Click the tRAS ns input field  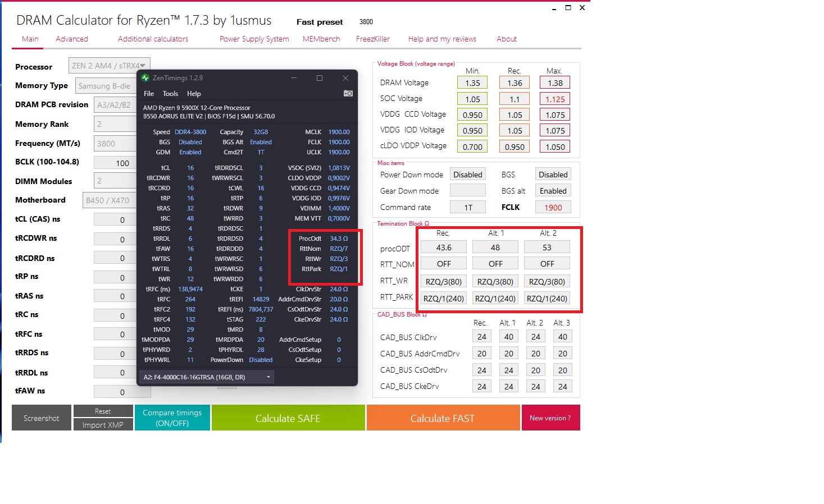pos(115,296)
